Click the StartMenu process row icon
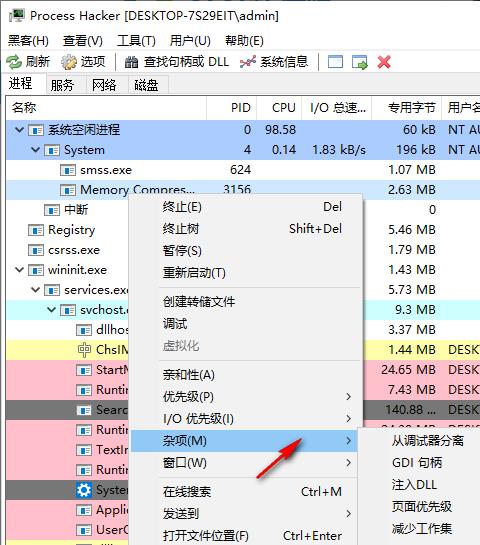 [x=84, y=370]
